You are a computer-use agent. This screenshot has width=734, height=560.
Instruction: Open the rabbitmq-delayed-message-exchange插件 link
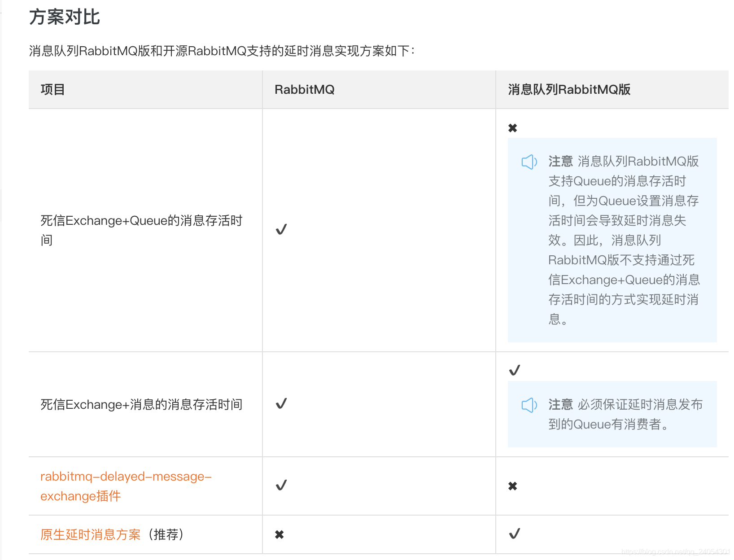tap(126, 486)
